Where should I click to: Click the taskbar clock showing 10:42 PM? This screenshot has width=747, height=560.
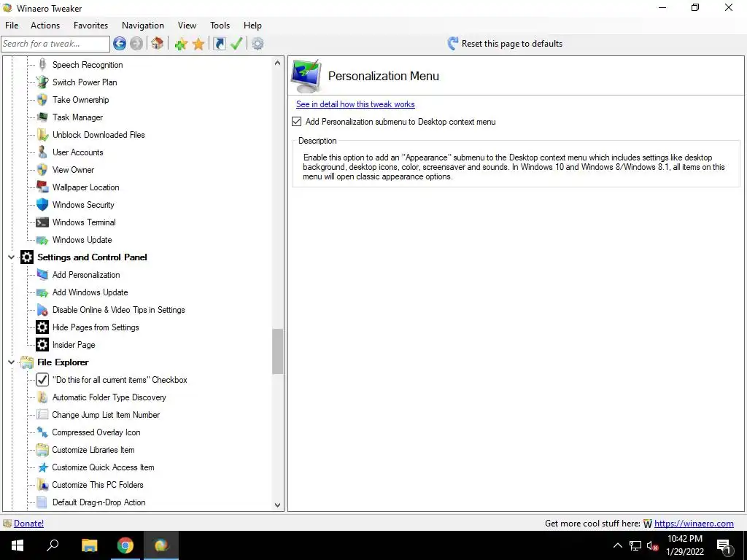pyautogui.click(x=684, y=545)
